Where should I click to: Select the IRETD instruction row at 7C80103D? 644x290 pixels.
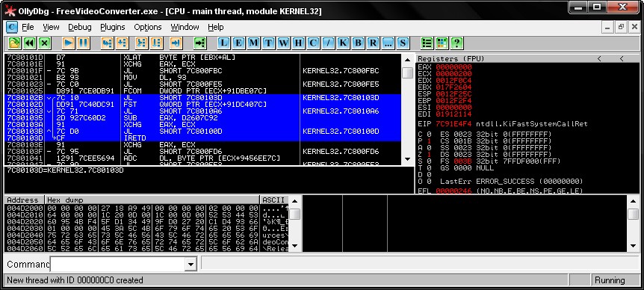[x=203, y=138]
